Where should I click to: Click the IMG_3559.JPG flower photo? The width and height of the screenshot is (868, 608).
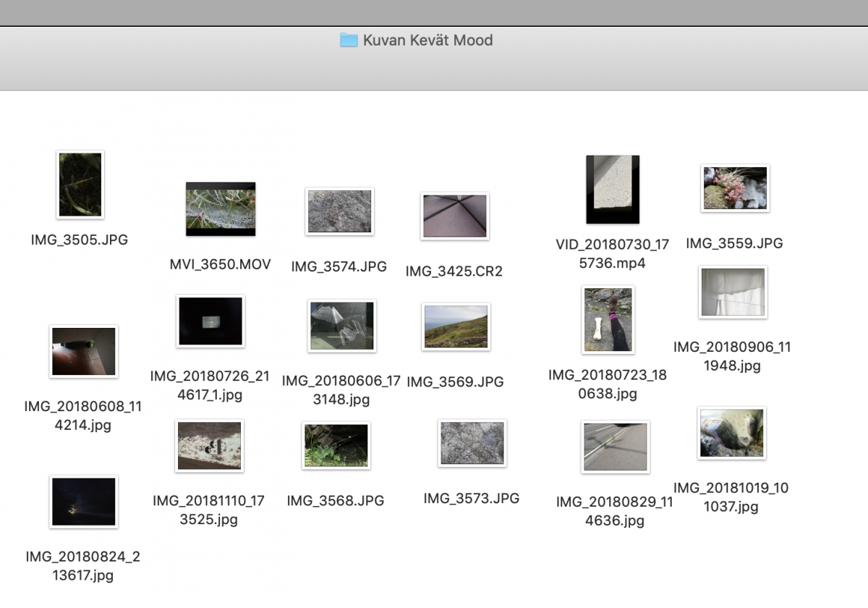735,188
